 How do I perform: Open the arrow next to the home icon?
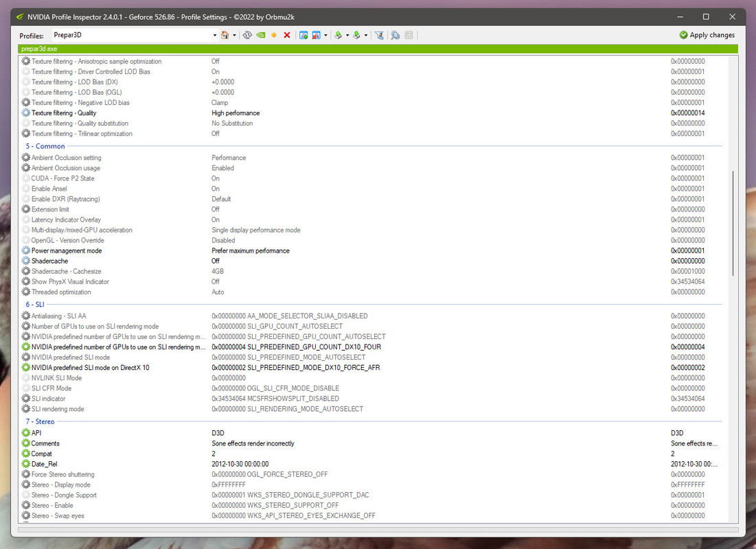(x=235, y=35)
